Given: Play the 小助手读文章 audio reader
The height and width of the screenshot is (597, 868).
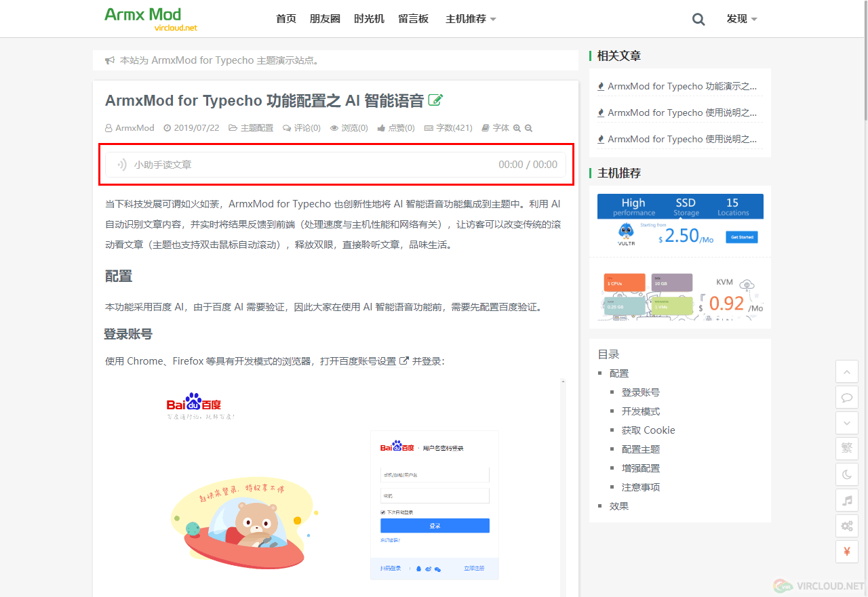Looking at the screenshot, I should (122, 165).
